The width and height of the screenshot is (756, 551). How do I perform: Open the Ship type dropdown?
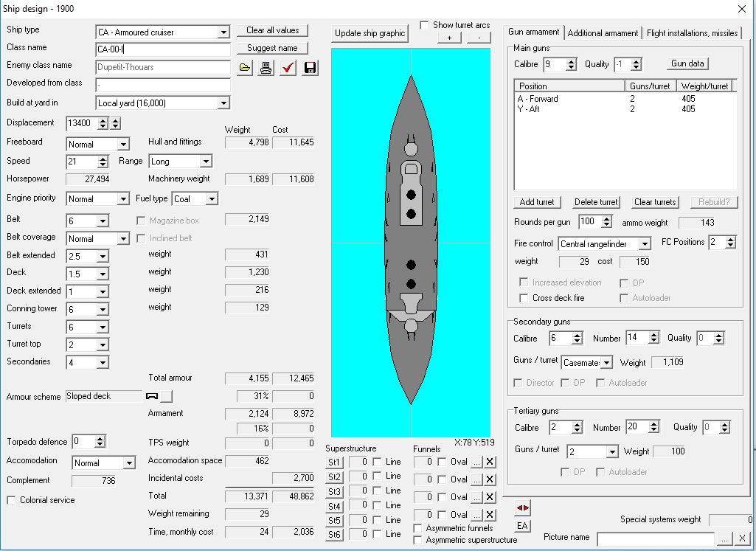[x=223, y=32]
